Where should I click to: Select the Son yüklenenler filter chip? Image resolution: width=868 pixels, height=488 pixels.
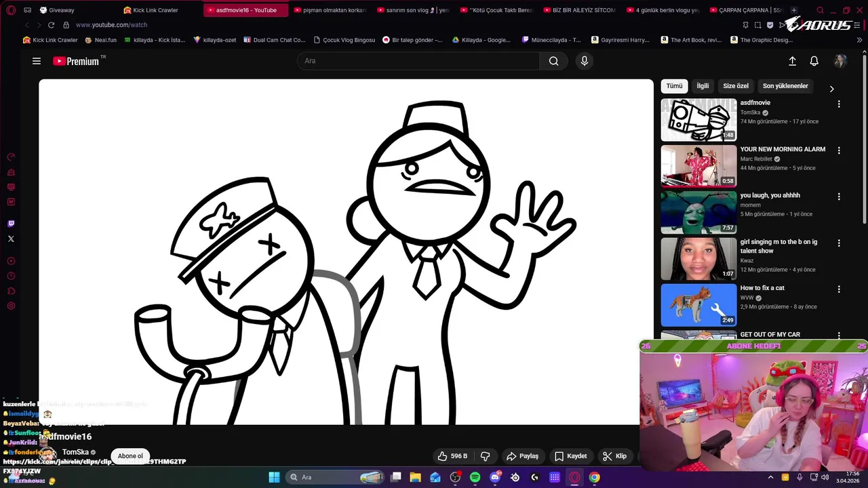pyautogui.click(x=785, y=86)
